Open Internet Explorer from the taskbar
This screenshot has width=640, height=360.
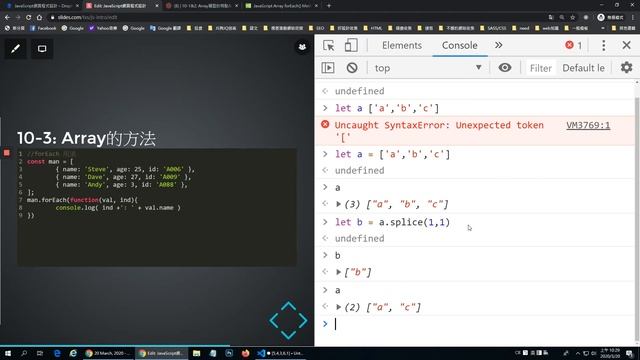[73, 353]
